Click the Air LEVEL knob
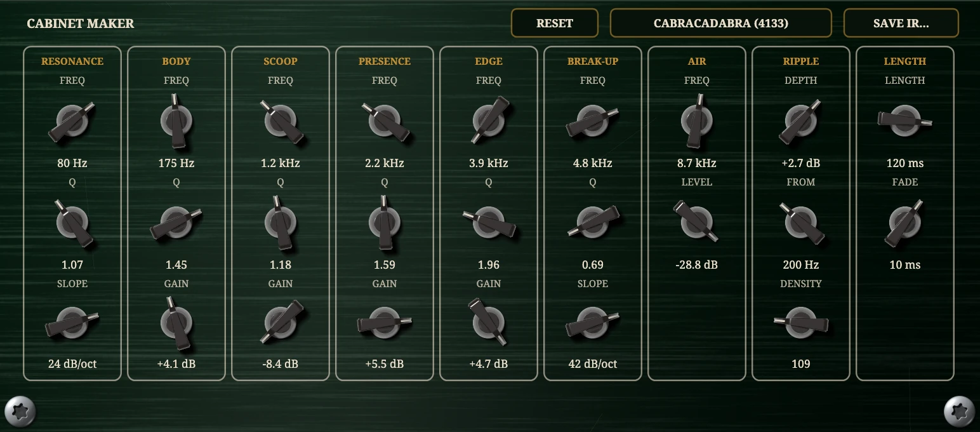 [x=696, y=222]
